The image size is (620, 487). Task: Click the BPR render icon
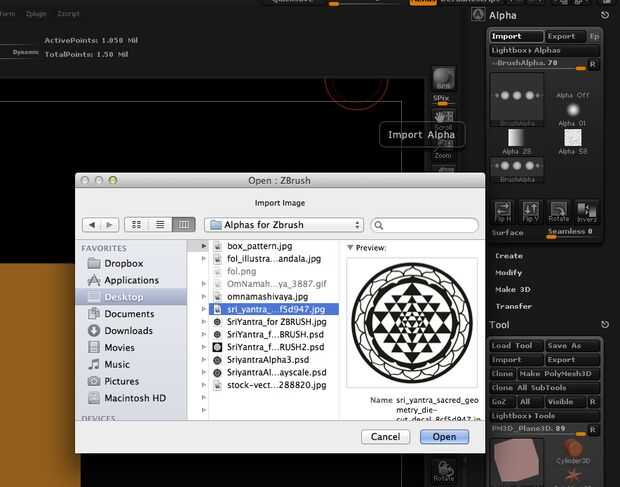click(444, 78)
